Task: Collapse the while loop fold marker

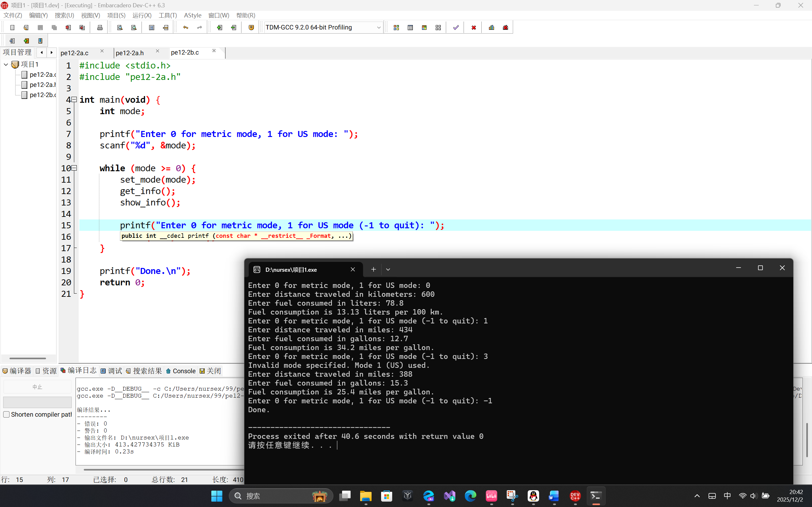Action: pos(75,168)
